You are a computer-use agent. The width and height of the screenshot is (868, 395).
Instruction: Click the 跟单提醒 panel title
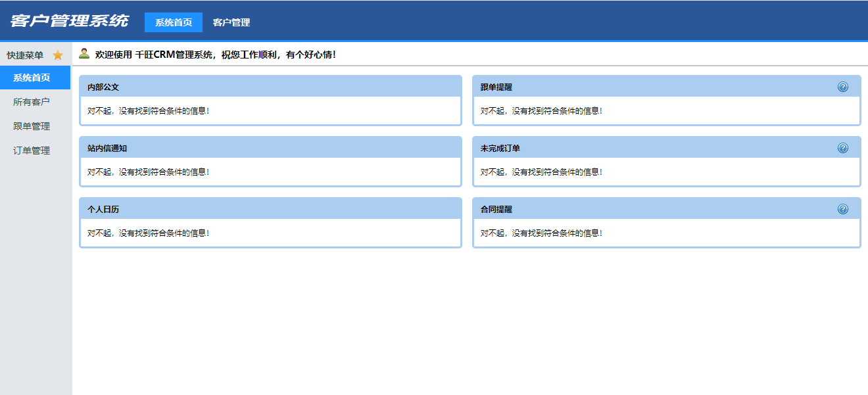tap(496, 87)
